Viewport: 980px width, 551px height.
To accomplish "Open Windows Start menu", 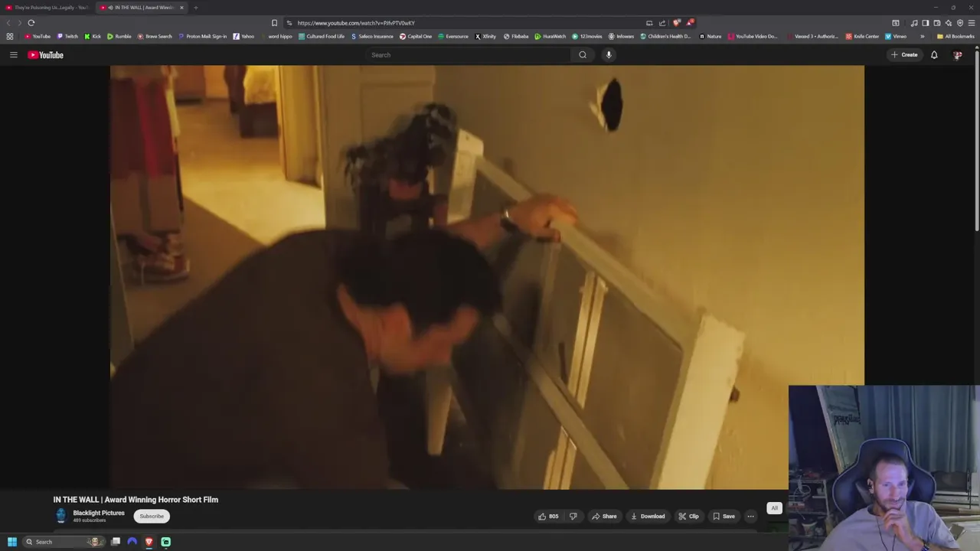I will click(12, 542).
